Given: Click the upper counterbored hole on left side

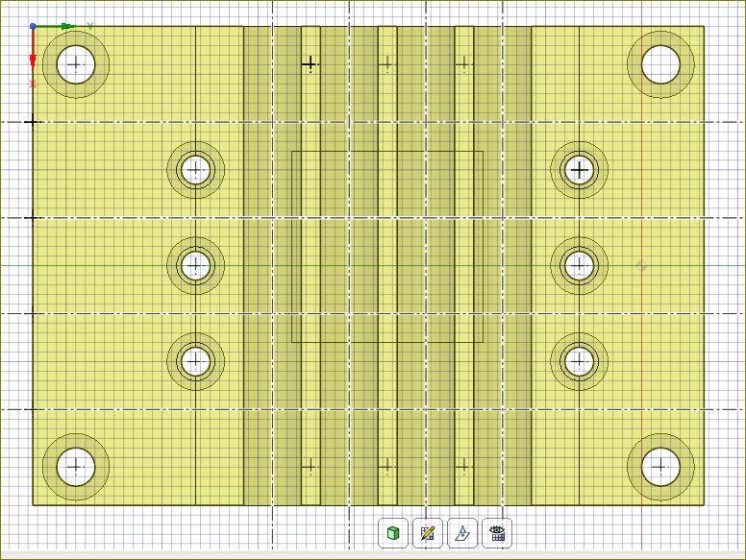Looking at the screenshot, I should click(x=196, y=170).
